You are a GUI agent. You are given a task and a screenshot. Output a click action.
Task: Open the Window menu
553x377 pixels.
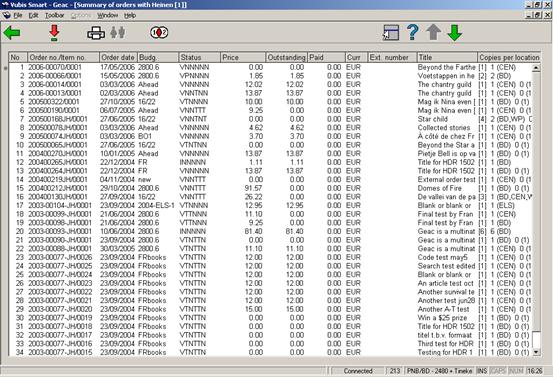(108, 16)
